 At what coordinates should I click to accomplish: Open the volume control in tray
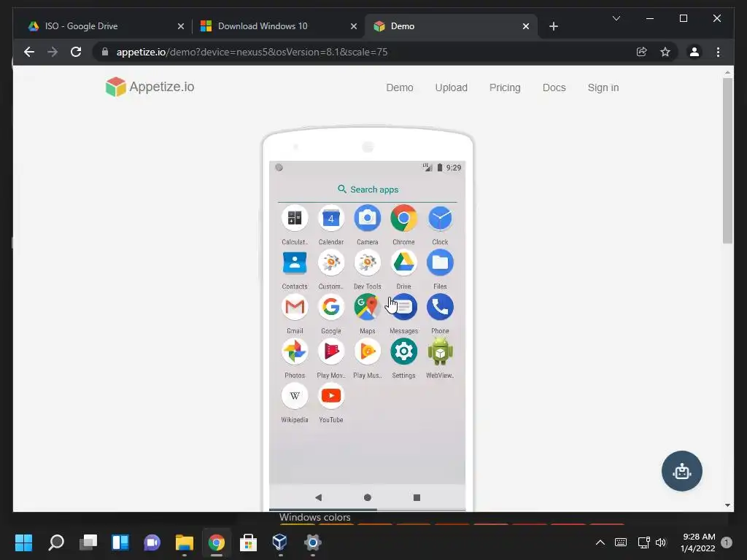click(661, 542)
